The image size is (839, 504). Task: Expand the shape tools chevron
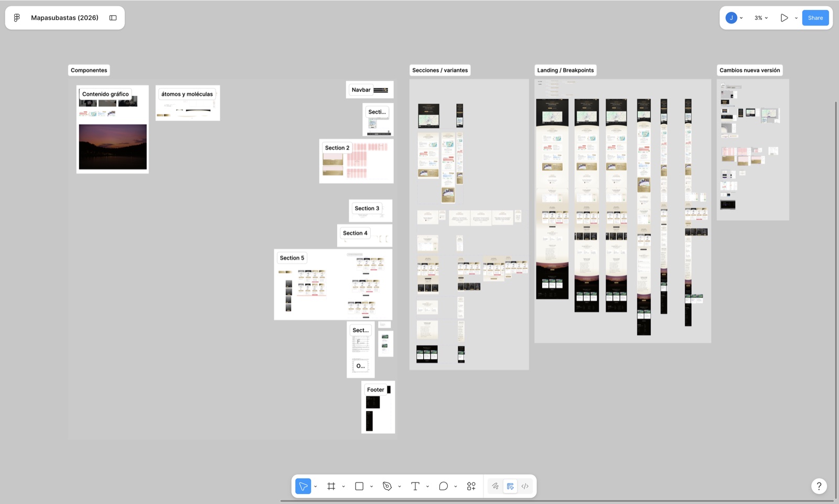click(x=371, y=487)
